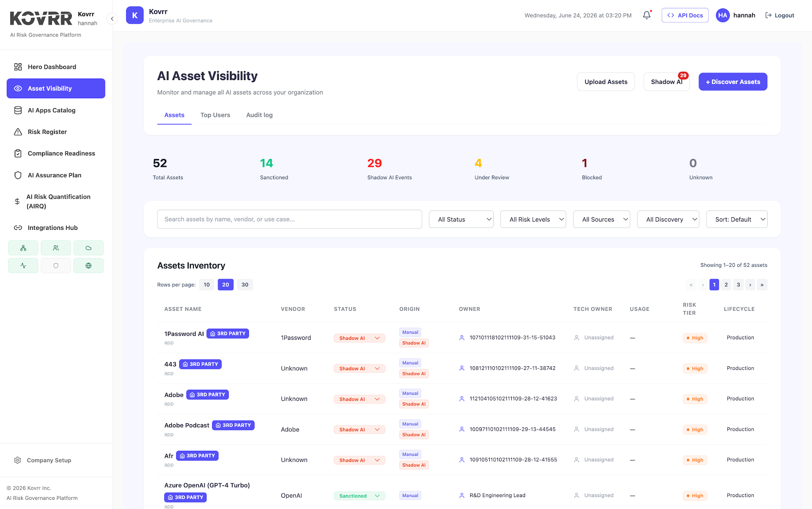Click the asset search input field
Screen dimensions: 812x509
point(289,219)
